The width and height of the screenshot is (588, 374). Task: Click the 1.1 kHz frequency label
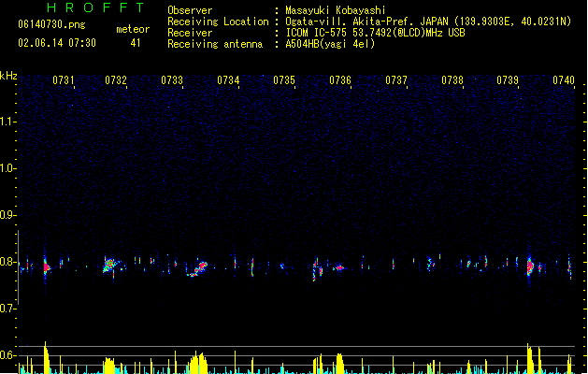pos(7,122)
